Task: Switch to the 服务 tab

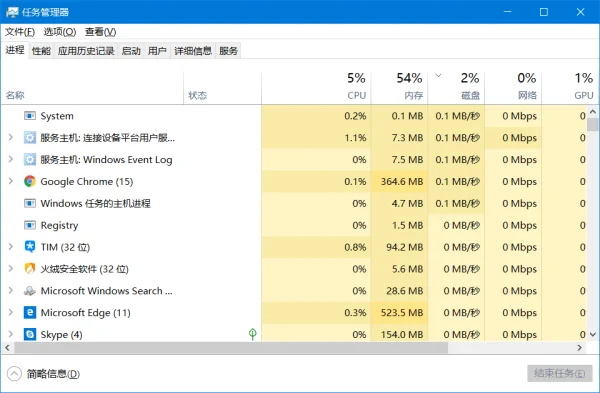Action: (x=228, y=51)
